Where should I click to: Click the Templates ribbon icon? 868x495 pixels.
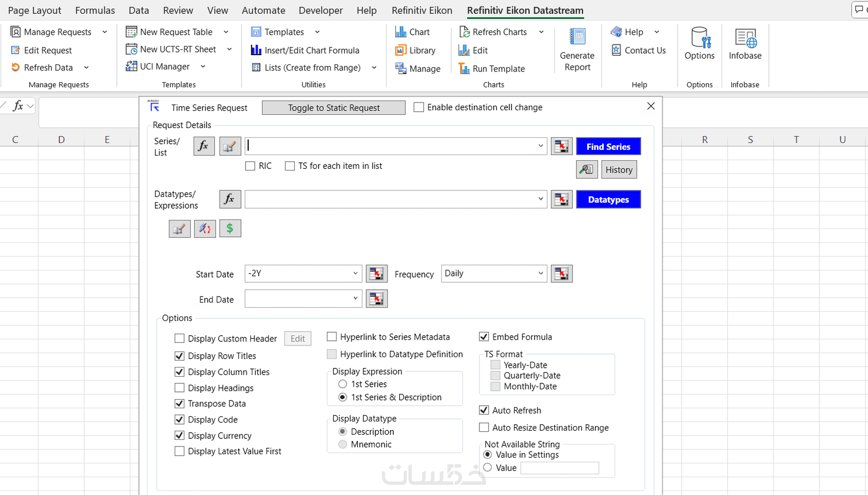tap(256, 32)
